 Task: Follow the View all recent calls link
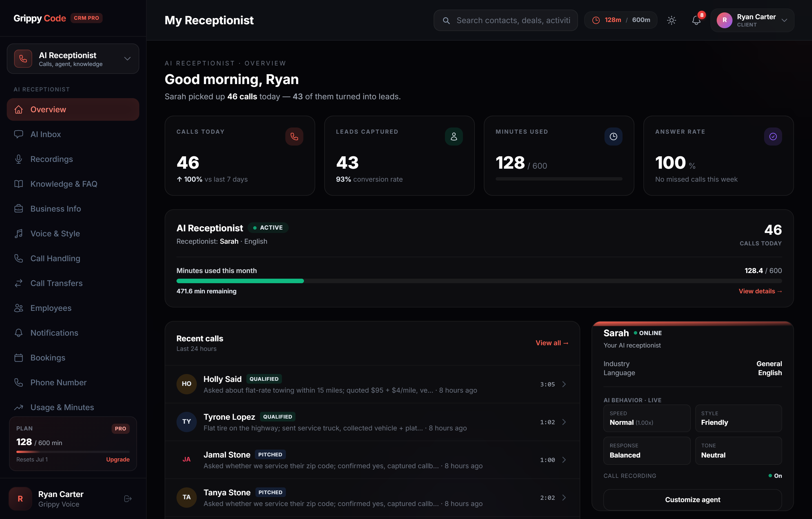pyautogui.click(x=552, y=343)
